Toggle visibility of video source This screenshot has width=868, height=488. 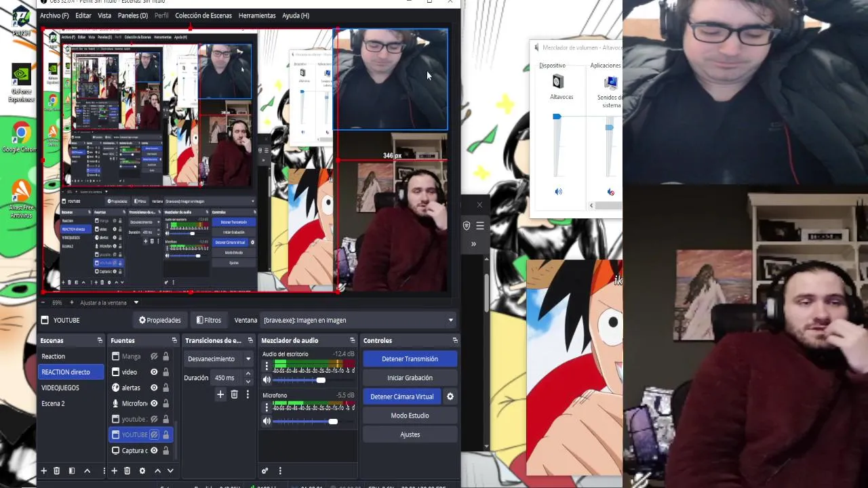(154, 372)
